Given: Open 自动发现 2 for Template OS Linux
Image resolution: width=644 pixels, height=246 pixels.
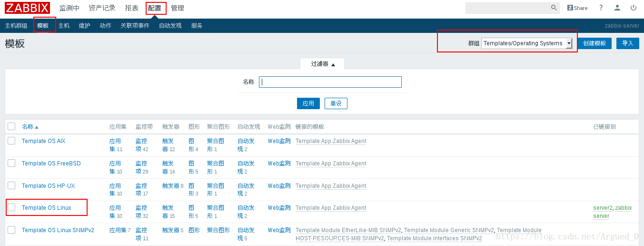Looking at the screenshot, I should click(x=246, y=212).
